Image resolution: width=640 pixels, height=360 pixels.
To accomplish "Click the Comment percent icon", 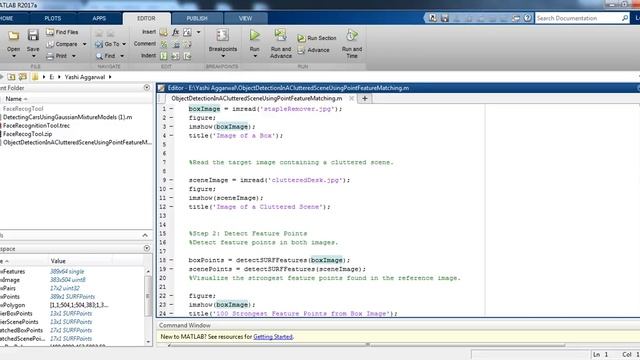I will (163, 44).
